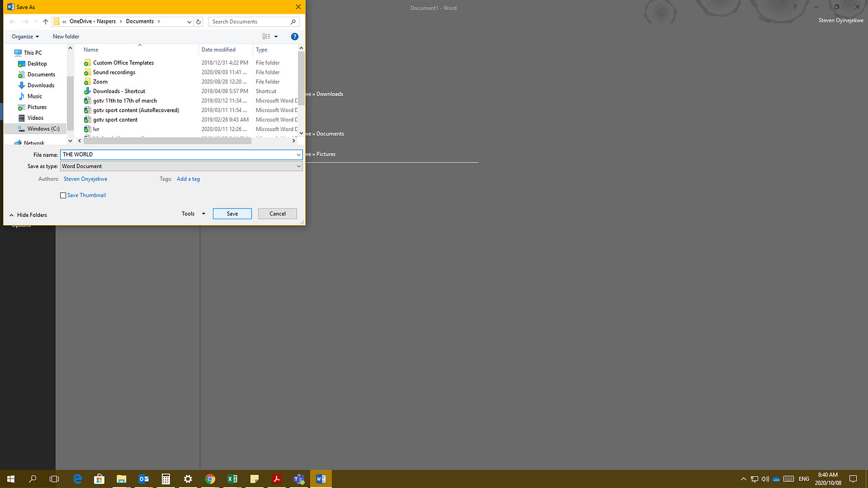
Task: Select Documents in the navigation pane
Action: click(x=41, y=74)
